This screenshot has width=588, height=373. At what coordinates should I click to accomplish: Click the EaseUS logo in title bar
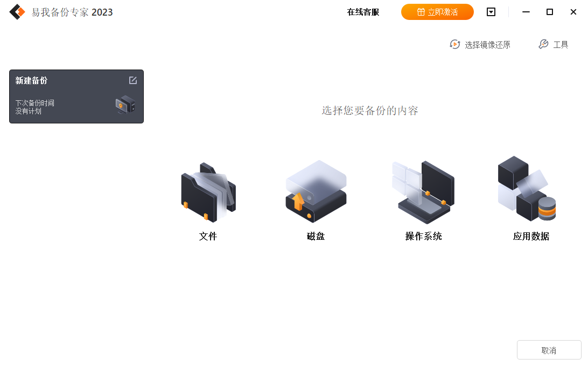(17, 12)
